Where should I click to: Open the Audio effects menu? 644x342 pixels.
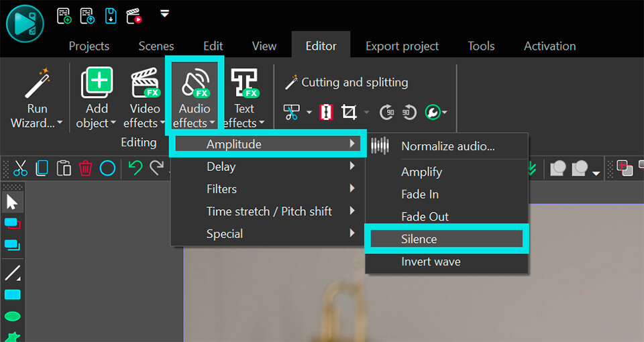[195, 98]
